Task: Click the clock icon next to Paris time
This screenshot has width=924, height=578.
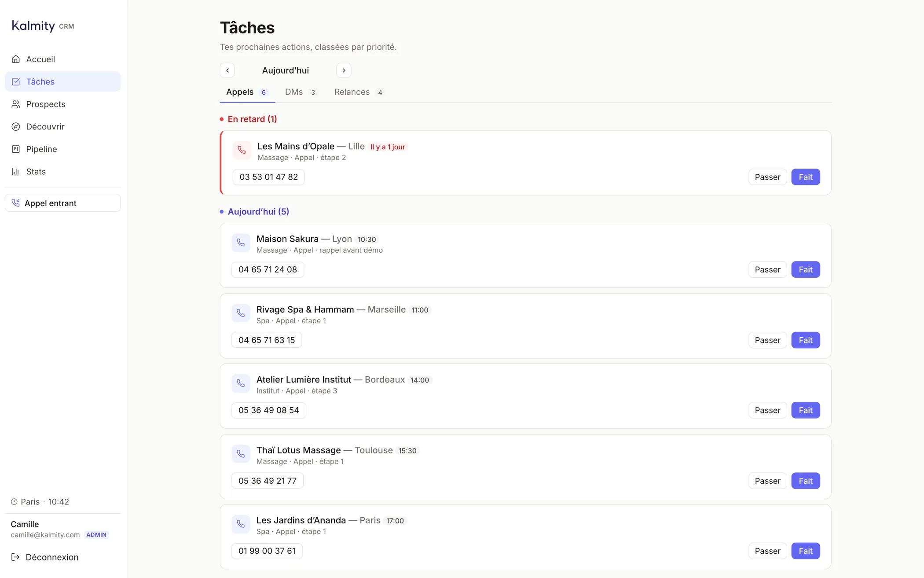Action: (x=14, y=501)
